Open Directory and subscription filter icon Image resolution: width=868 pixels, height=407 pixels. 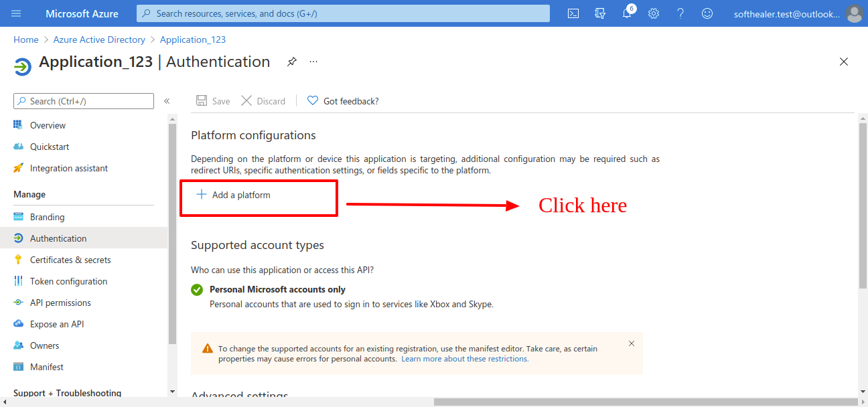[x=600, y=13]
